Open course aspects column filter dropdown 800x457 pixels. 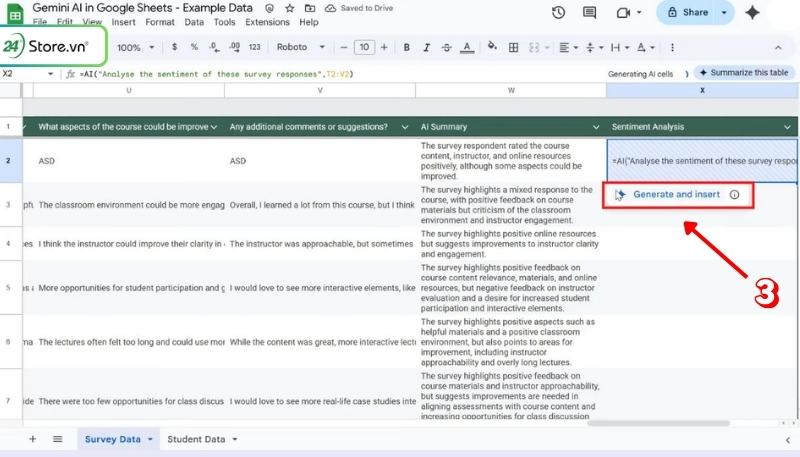[214, 127]
